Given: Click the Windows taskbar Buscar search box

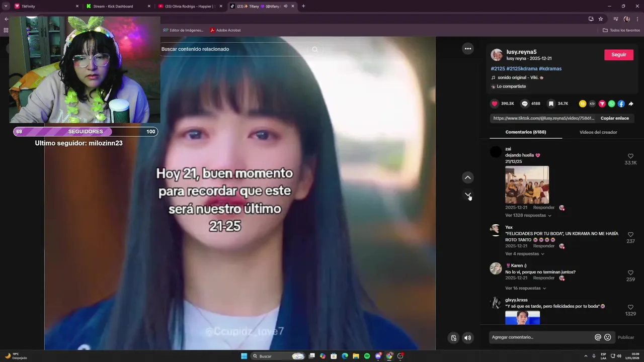Looking at the screenshot, I should tap(278, 356).
